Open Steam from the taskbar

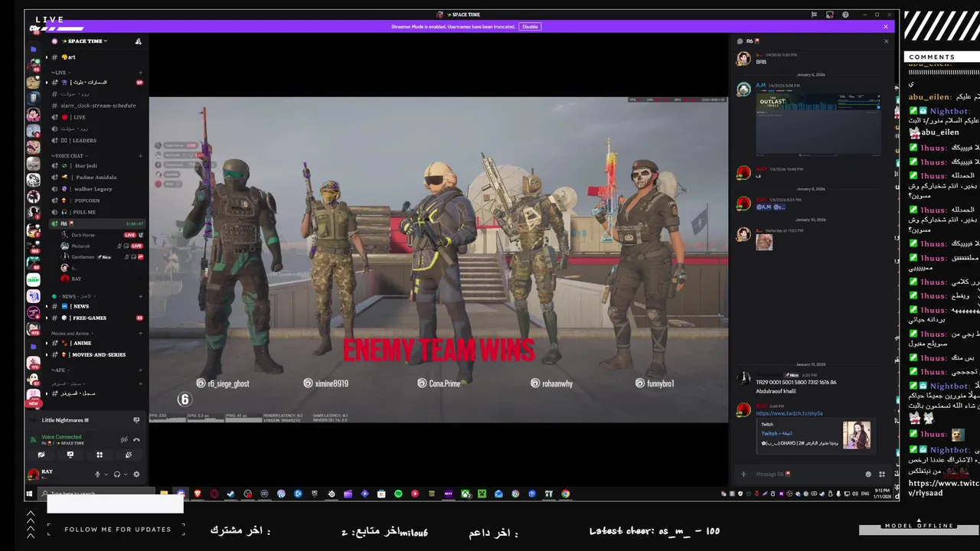click(230, 494)
